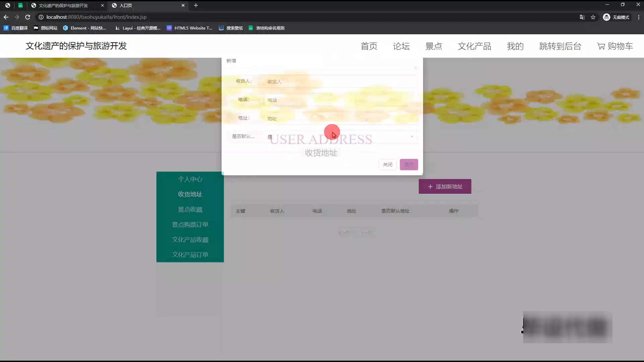Viewport: 644px width, 362px height.
Task: Open the 我的 navigation item
Action: click(x=515, y=46)
